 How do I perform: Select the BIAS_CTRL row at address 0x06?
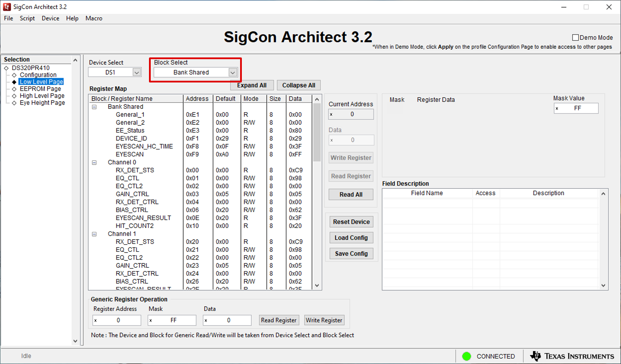[201, 210]
